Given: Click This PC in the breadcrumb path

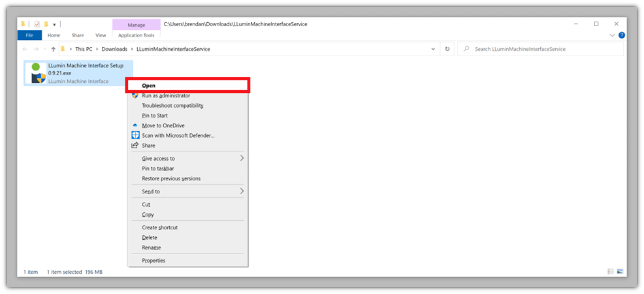Looking at the screenshot, I should pos(84,49).
